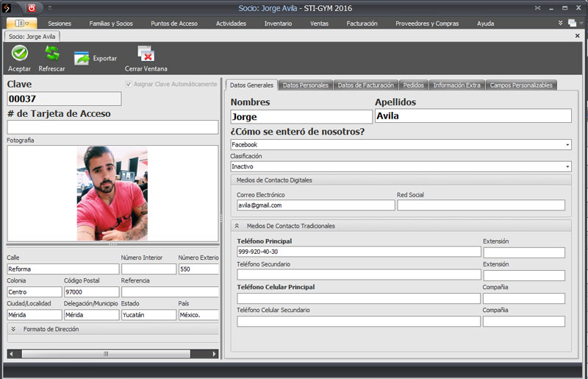Collapse Medios De Contacto Tradicionales section

[x=237, y=226]
